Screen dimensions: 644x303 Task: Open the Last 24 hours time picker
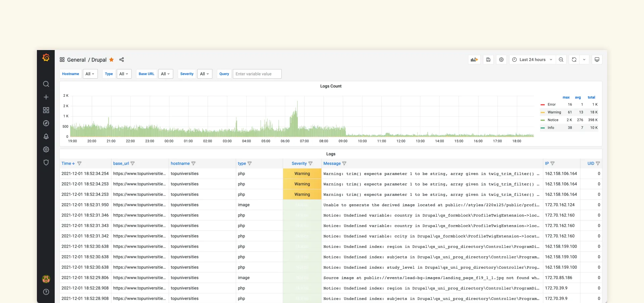532,59
